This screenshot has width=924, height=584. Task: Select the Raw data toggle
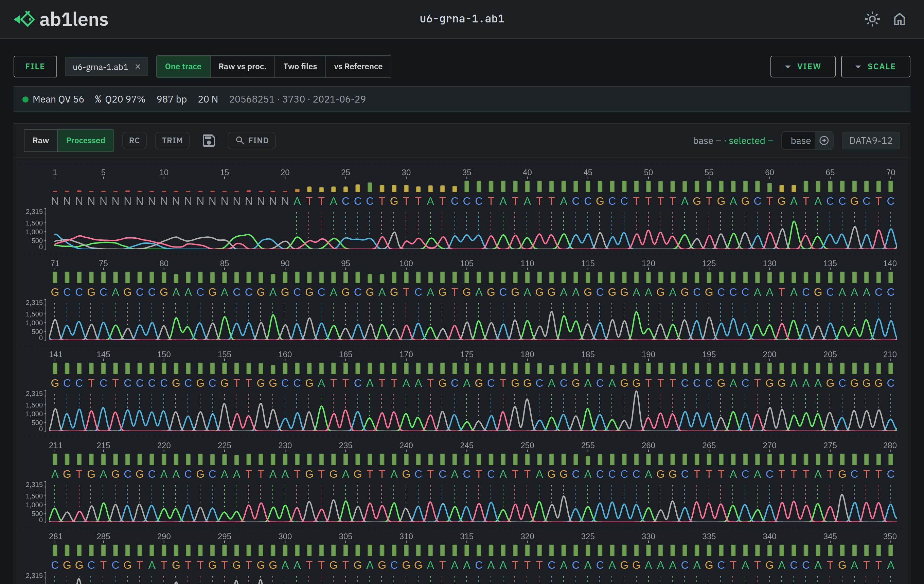point(41,141)
